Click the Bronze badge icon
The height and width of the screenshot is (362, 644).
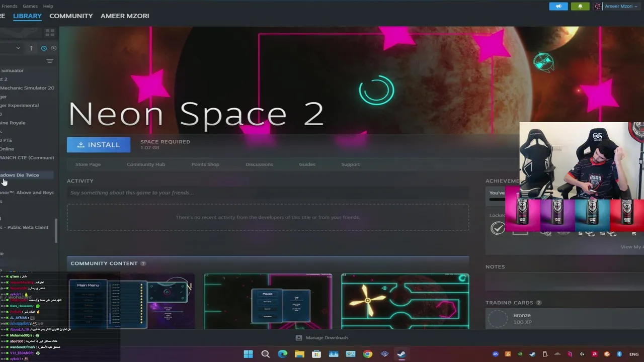click(498, 319)
